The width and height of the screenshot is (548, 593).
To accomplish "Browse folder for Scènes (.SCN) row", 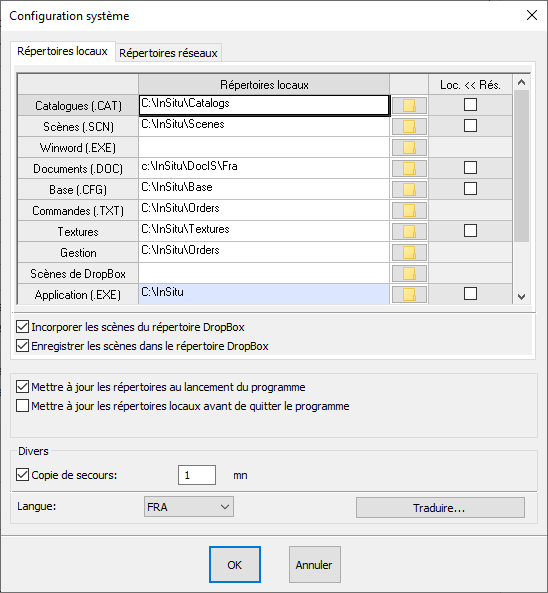I will click(409, 127).
